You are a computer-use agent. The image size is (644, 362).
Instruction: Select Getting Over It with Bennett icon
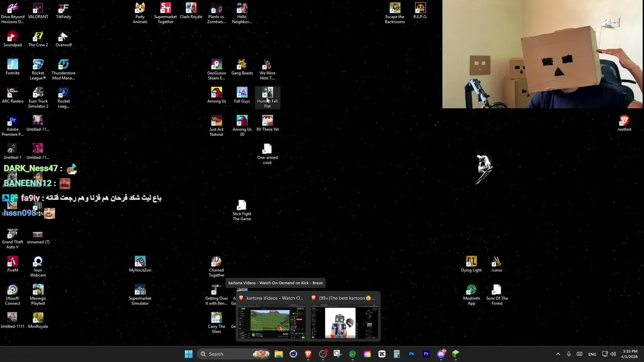coord(216,295)
